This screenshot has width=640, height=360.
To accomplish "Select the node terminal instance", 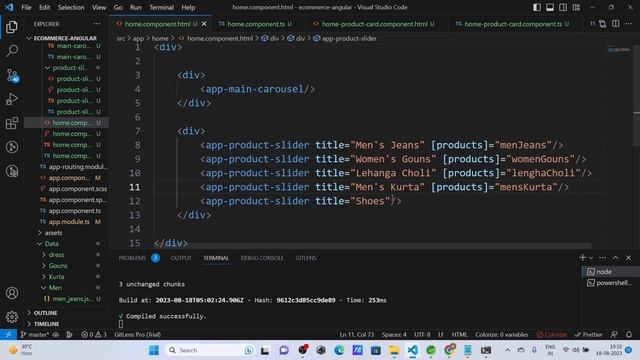I will 610,271.
